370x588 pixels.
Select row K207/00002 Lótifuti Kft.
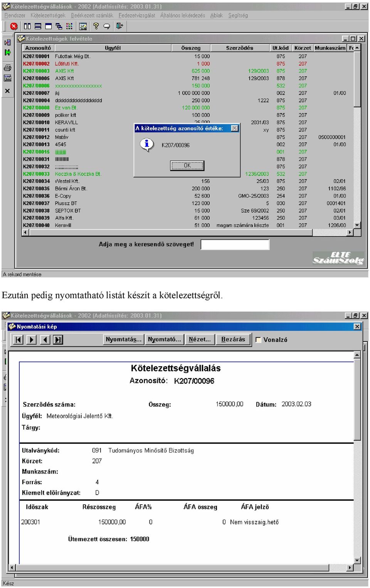[x=188, y=64]
